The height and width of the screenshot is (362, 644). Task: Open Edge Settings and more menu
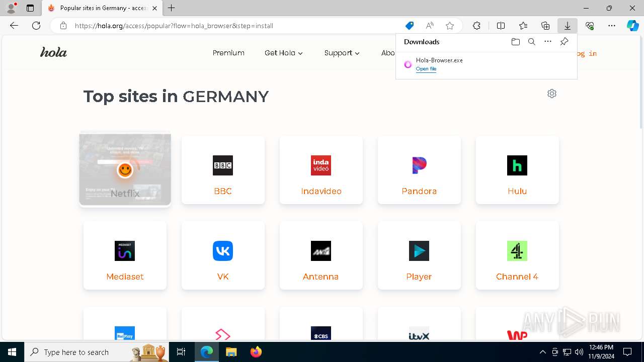click(612, 26)
